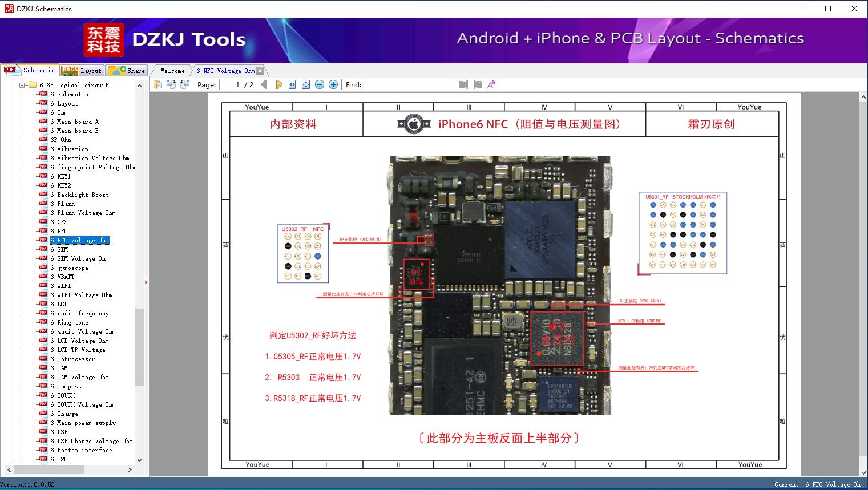Collapse the 6_6P Logical circuit folder
This screenshot has height=490, width=868.
point(22,85)
